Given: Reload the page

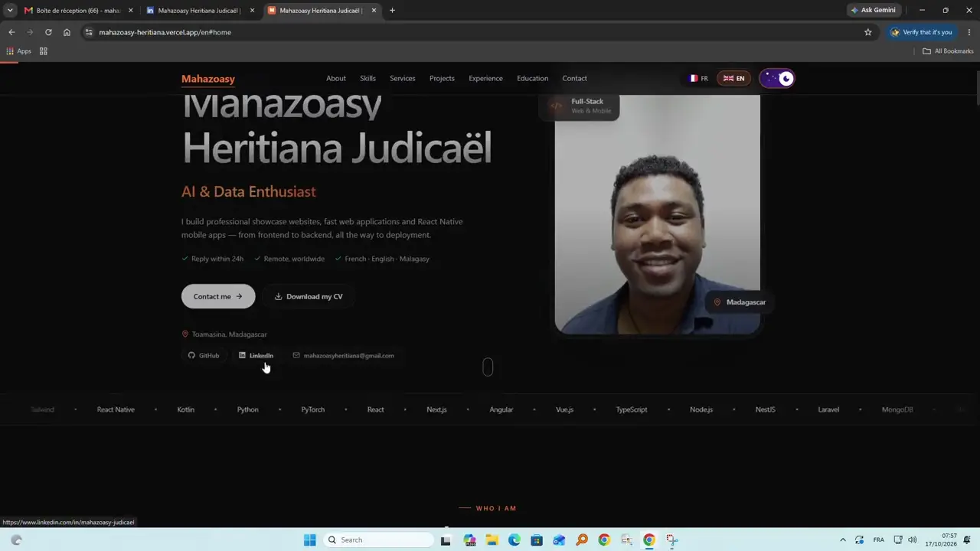Looking at the screenshot, I should (x=48, y=32).
